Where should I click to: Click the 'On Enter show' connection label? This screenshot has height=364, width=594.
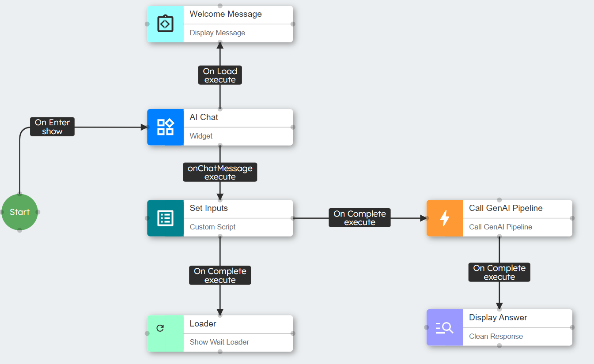(52, 127)
